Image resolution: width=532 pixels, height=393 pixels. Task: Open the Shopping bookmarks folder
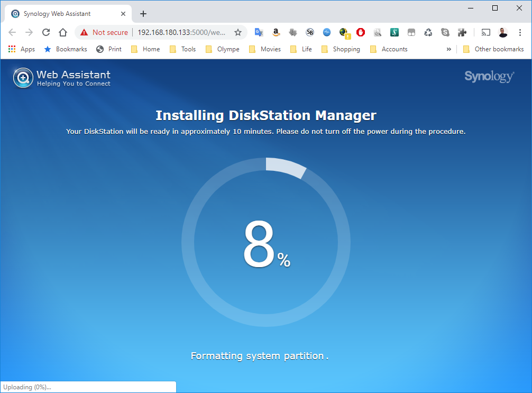[341, 49]
